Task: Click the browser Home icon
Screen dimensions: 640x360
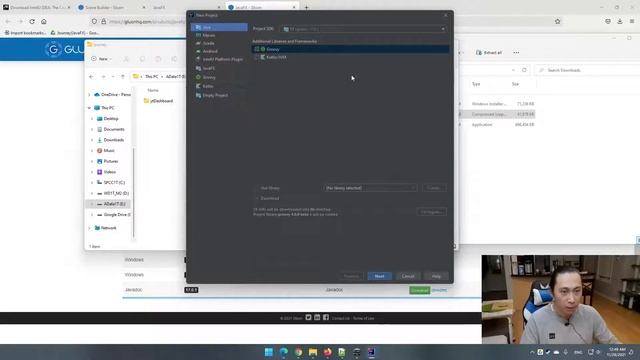Action: (44, 21)
